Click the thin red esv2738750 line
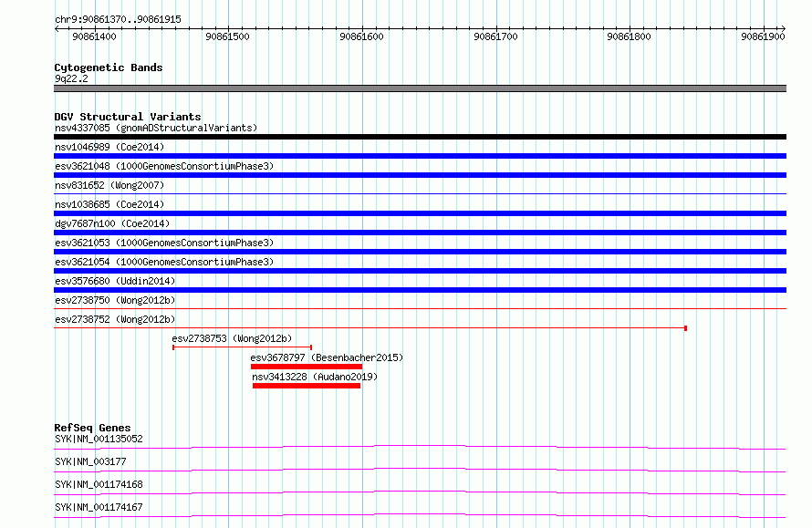Screen dimensions: 812x528 420,308
